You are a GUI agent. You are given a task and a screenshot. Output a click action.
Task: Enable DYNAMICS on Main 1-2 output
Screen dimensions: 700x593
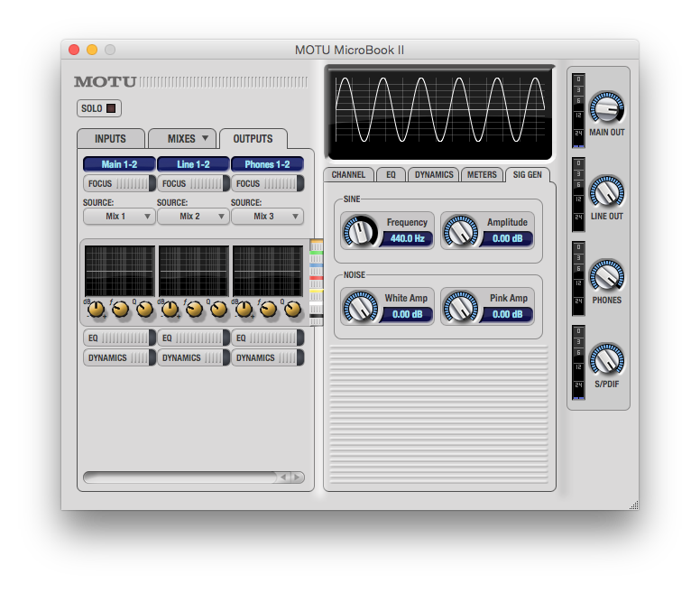(119, 357)
